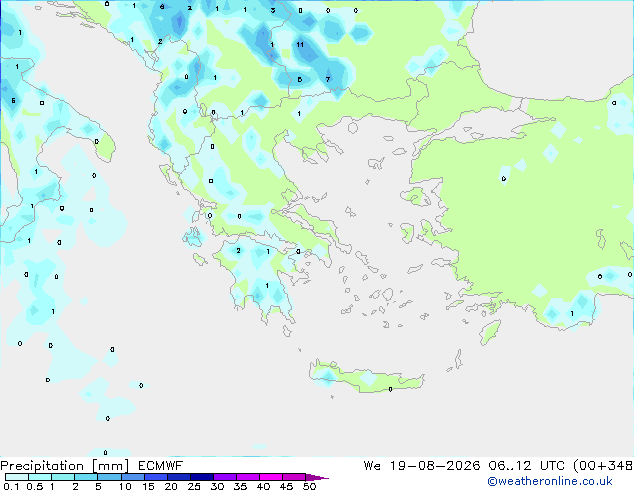Click the legend label '10'
Screen dimensions: 634x490
[x=125, y=486]
